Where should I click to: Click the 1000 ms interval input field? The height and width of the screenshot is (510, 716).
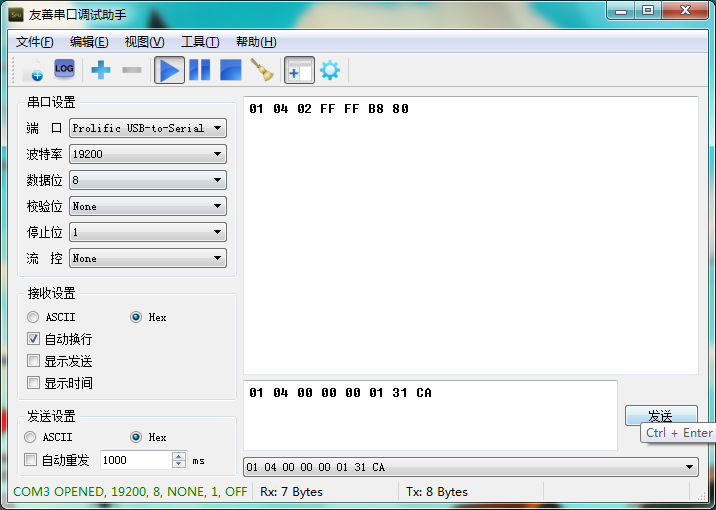[x=135, y=460]
